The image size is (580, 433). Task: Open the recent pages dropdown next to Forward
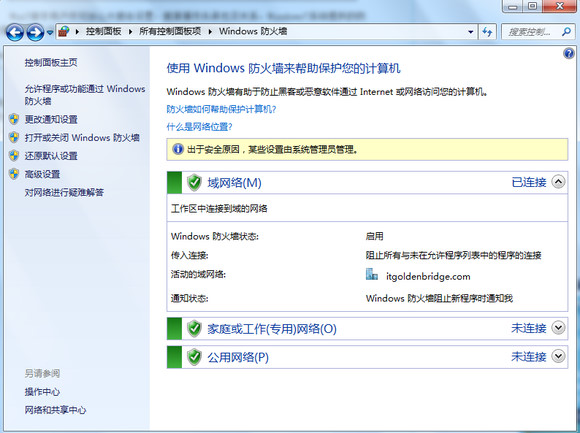click(x=50, y=33)
